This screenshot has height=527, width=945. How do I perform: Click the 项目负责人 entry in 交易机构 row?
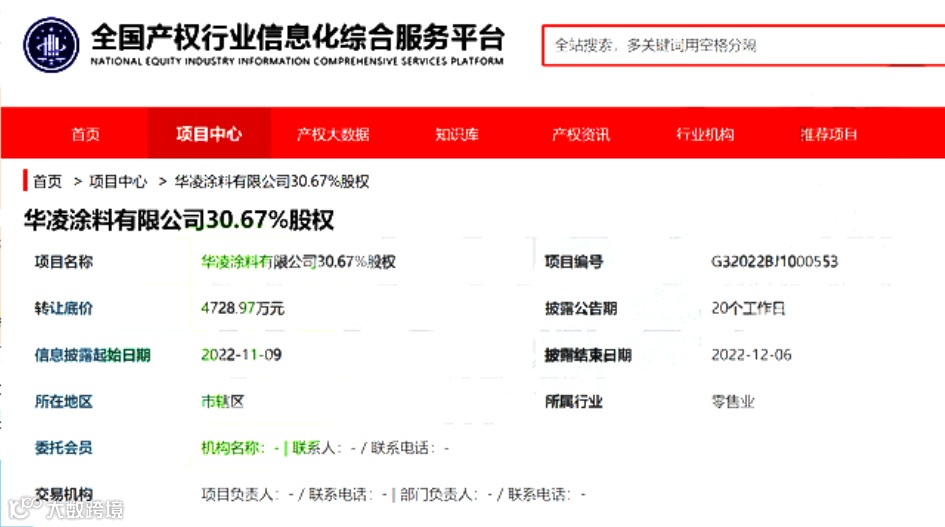[x=247, y=494]
